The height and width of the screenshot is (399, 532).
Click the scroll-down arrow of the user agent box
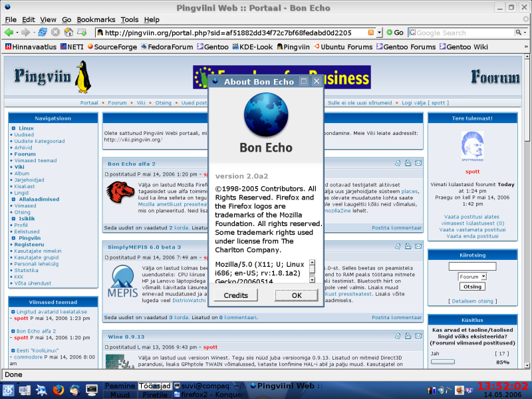pos(312,280)
